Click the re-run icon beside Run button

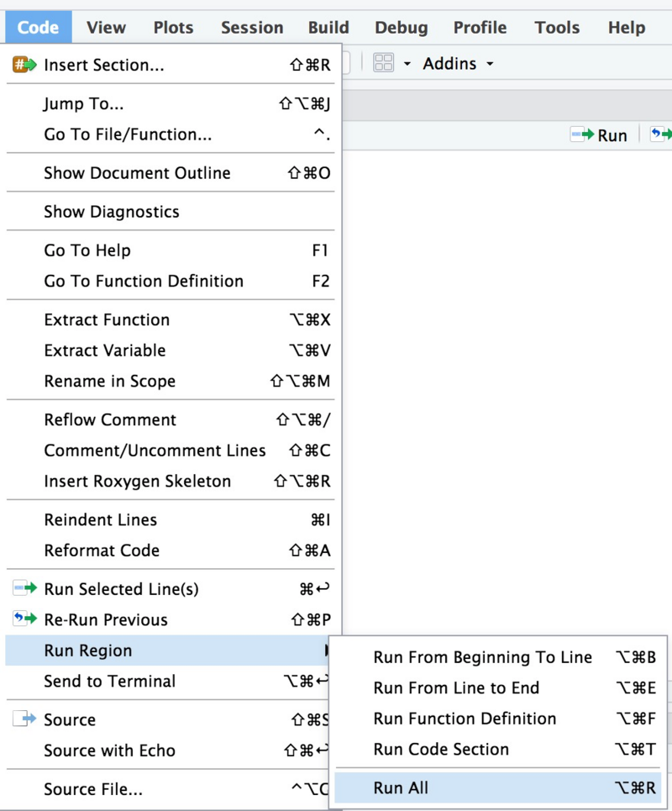(661, 134)
